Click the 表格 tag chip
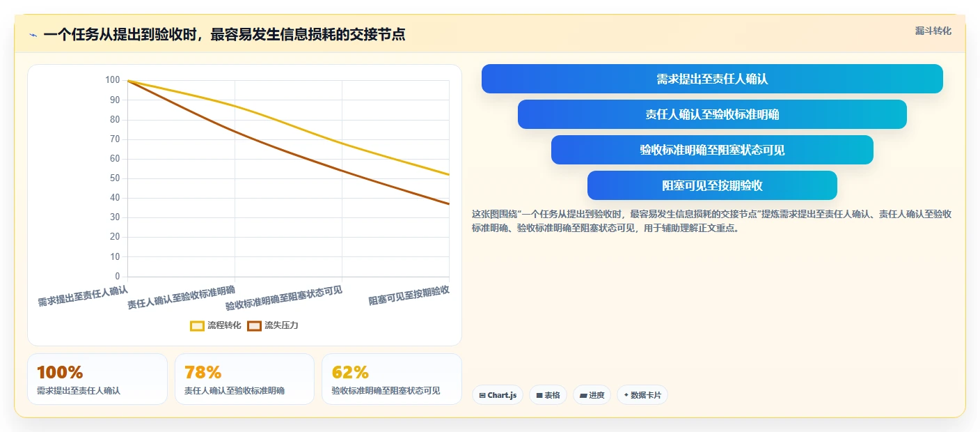This screenshot has width=980, height=432. click(548, 395)
